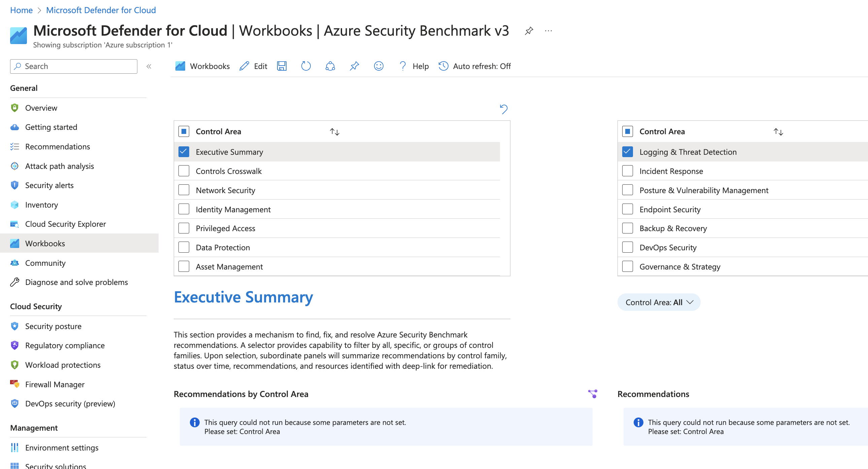
Task: Click the Refresh icon in toolbar
Action: coord(306,66)
